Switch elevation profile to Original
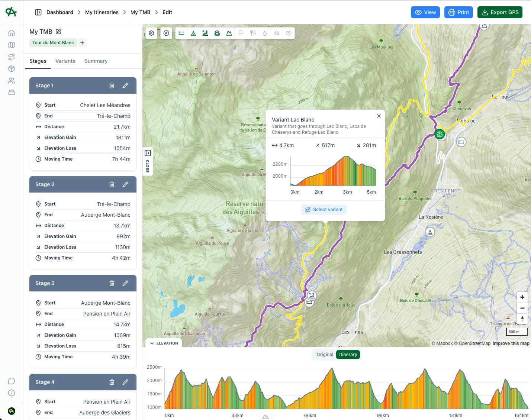The image size is (531, 420). (325, 355)
